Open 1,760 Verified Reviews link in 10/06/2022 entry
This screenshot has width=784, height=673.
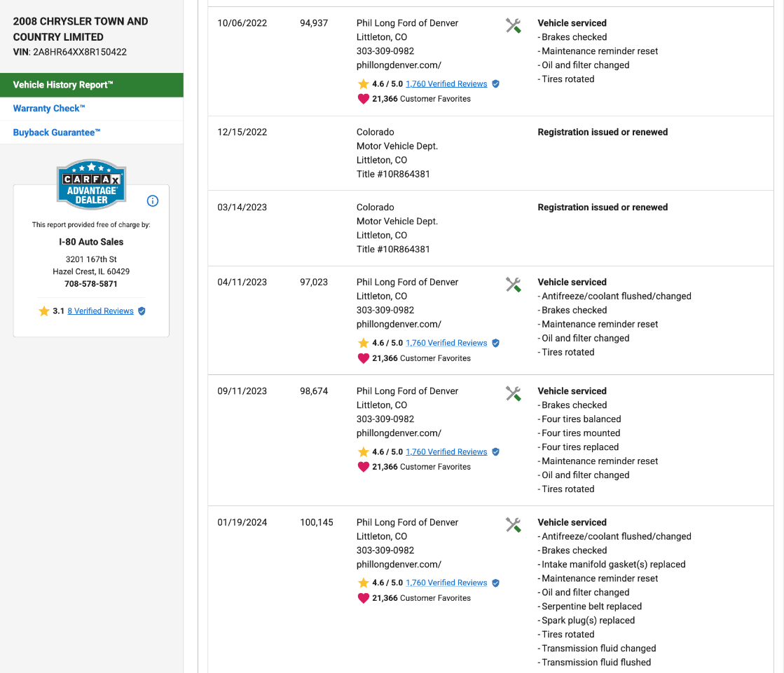tap(446, 84)
